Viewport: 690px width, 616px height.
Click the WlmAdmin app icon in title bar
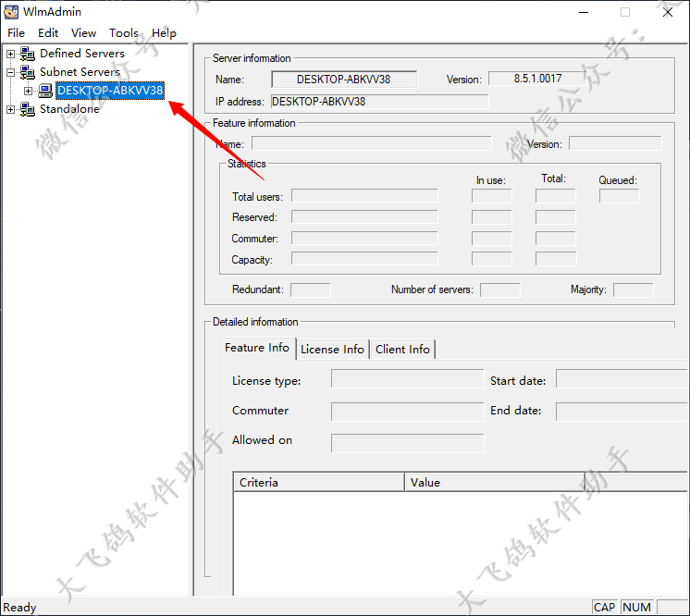[12, 12]
